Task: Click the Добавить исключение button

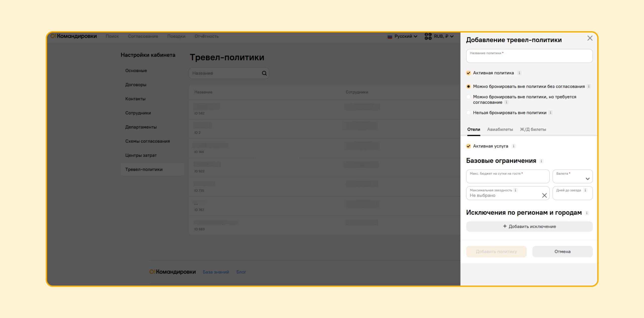Action: coord(529,227)
